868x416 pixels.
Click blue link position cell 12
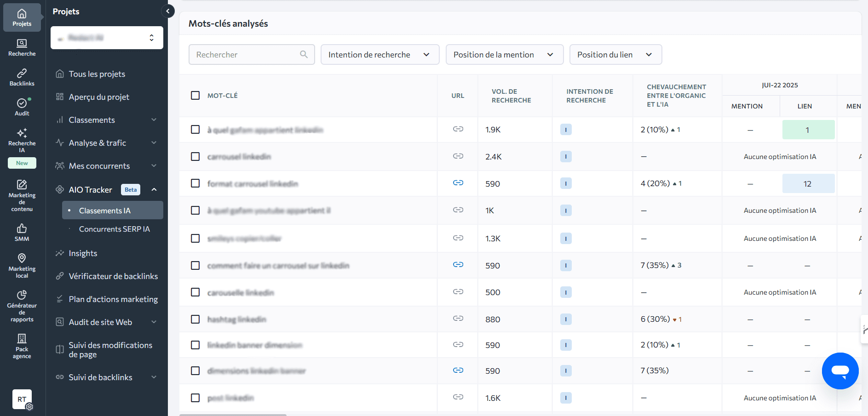click(x=808, y=183)
